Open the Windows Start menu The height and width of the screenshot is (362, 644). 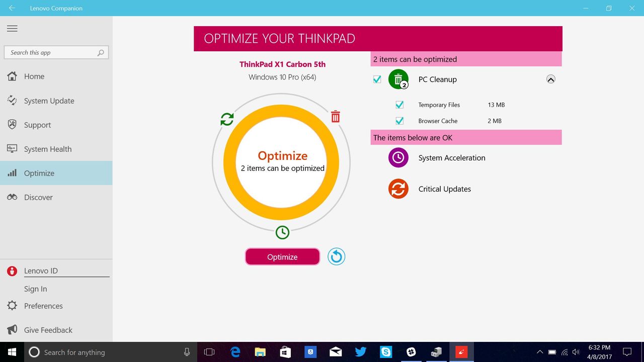pos(12,352)
